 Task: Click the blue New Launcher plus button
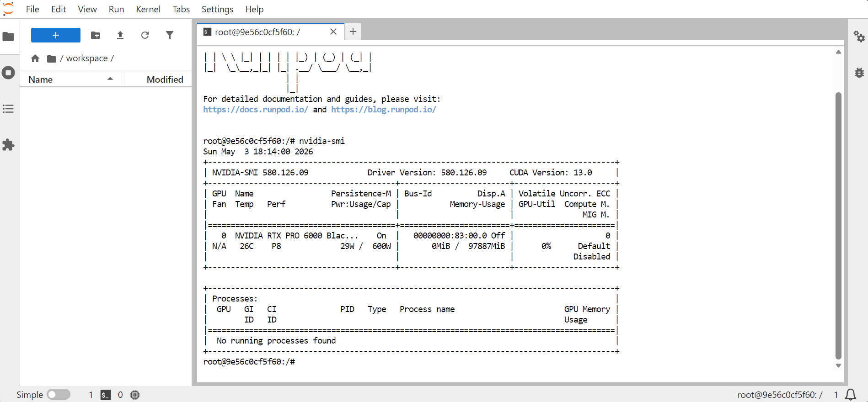coord(56,35)
